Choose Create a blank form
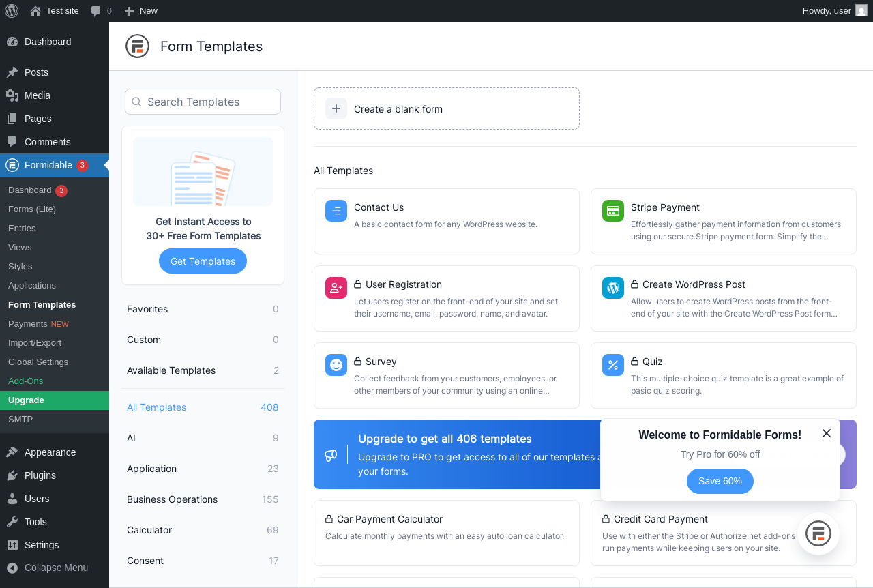The height and width of the screenshot is (588, 873). coord(447,108)
